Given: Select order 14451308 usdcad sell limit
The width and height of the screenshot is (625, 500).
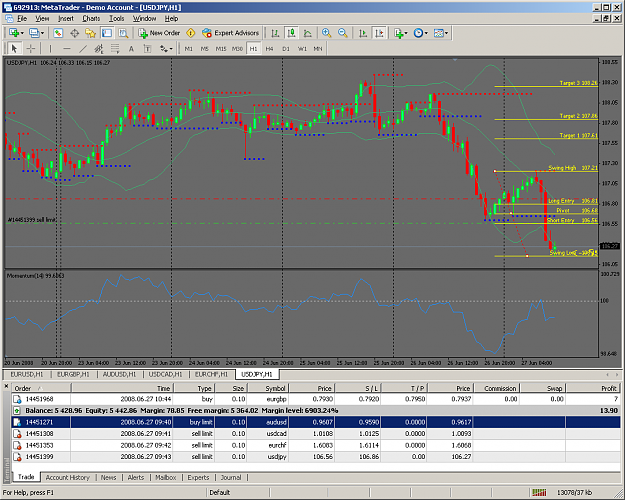Looking at the screenshot, I should (x=316, y=433).
